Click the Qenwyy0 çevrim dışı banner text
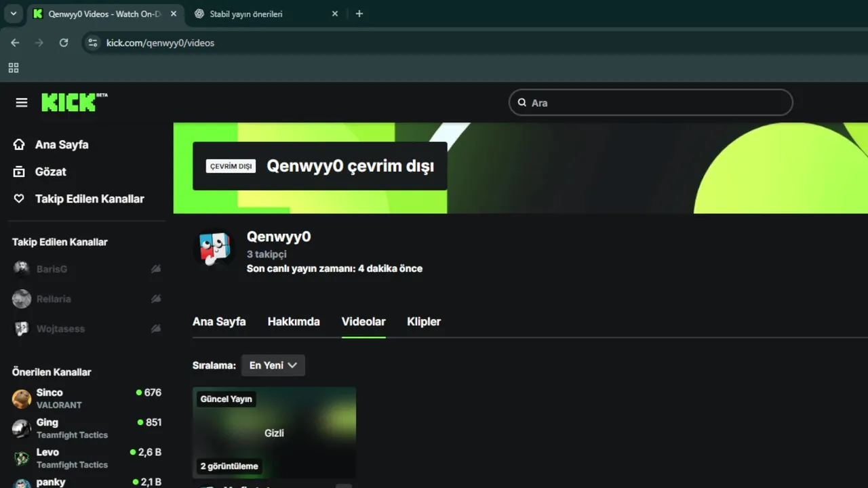This screenshot has height=488, width=868. pos(350,166)
